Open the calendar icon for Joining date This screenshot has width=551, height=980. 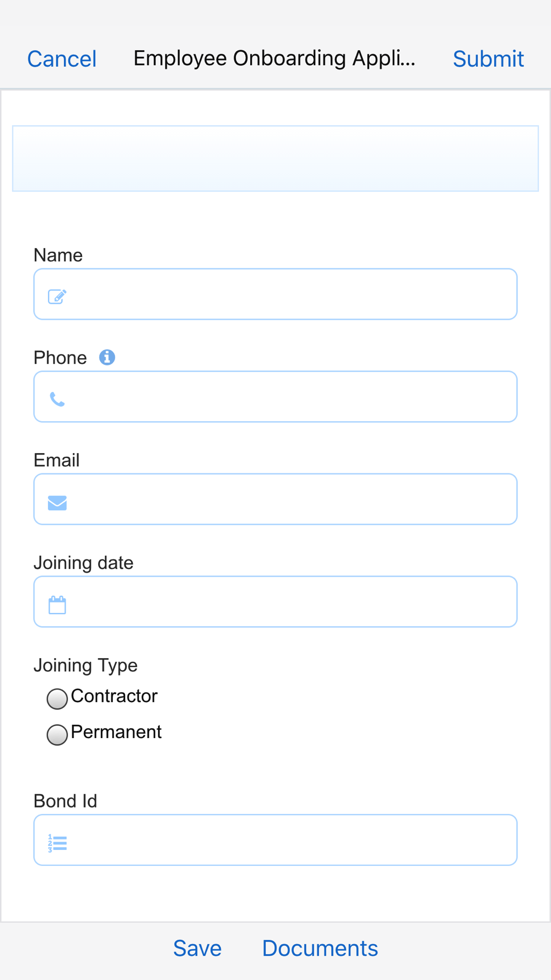click(57, 605)
